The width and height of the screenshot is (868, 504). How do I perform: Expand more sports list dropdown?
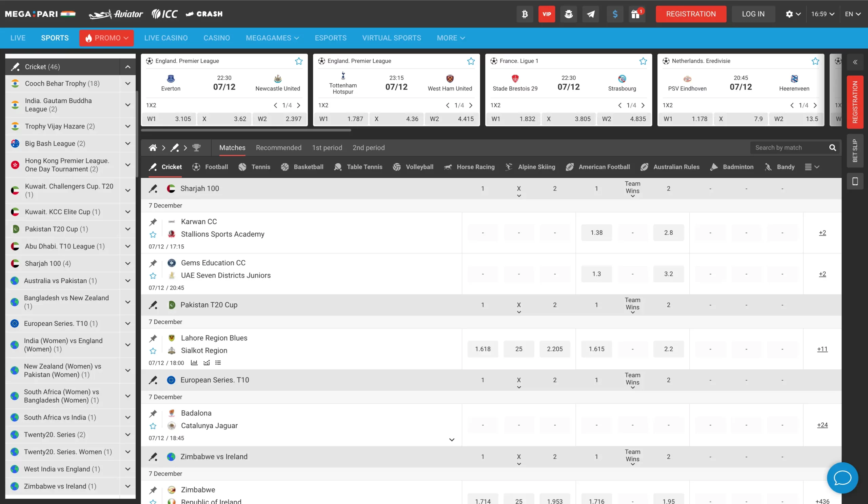(812, 167)
